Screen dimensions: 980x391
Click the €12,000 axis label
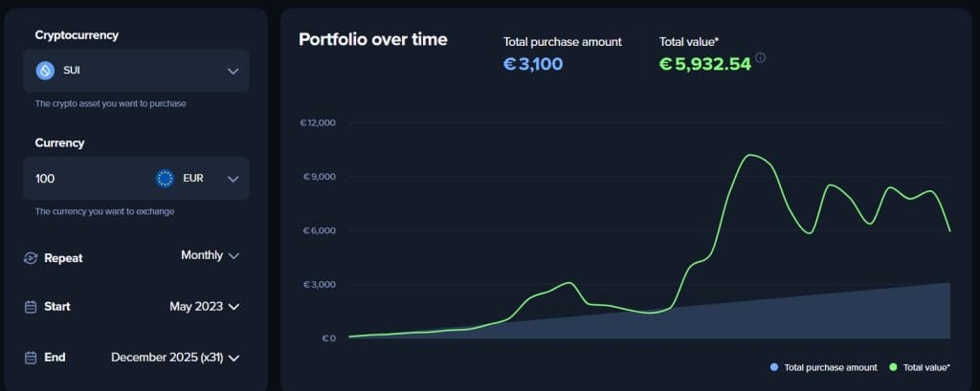point(318,123)
